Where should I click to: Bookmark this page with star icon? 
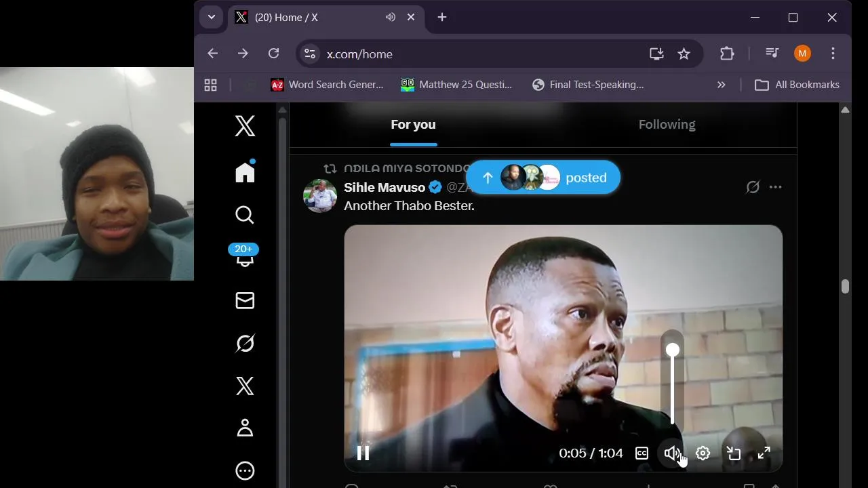(x=684, y=54)
